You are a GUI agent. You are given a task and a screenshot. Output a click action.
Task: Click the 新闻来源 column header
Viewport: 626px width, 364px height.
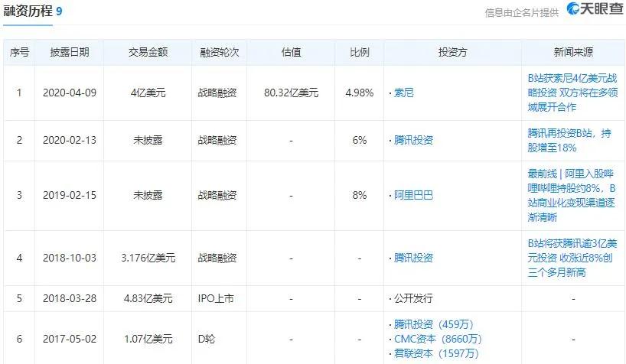pos(573,52)
